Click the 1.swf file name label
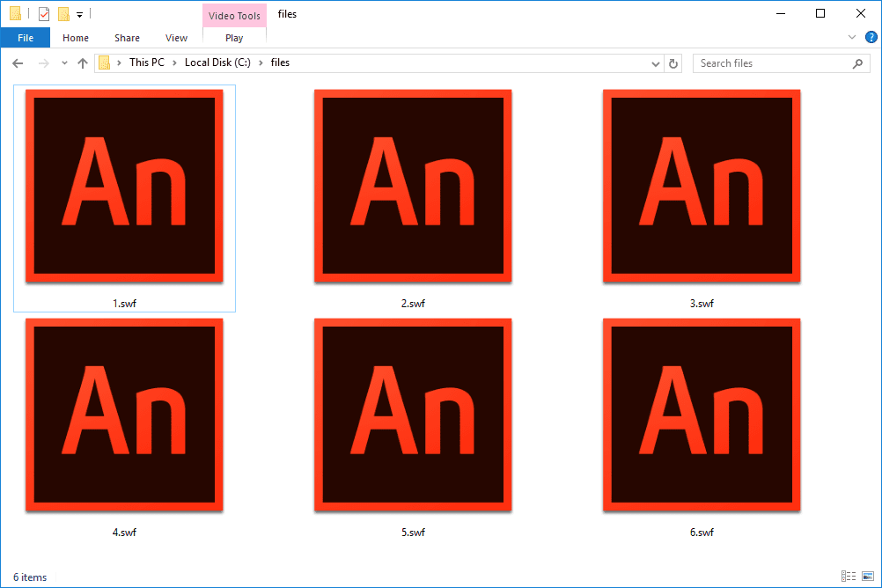 (x=124, y=304)
